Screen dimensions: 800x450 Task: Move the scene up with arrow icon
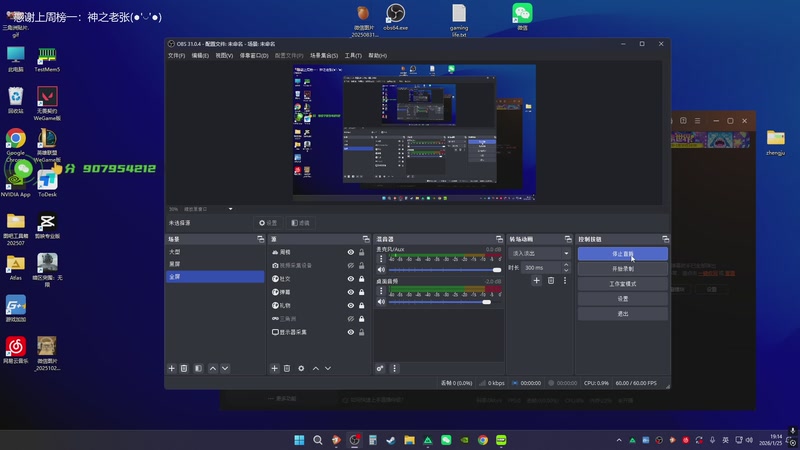[x=213, y=368]
